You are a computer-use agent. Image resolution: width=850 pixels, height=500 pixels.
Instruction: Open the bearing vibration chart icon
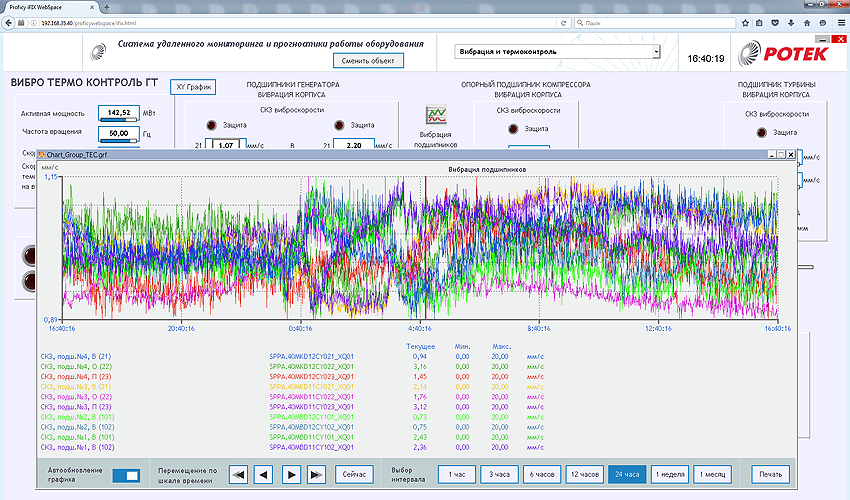[436, 116]
